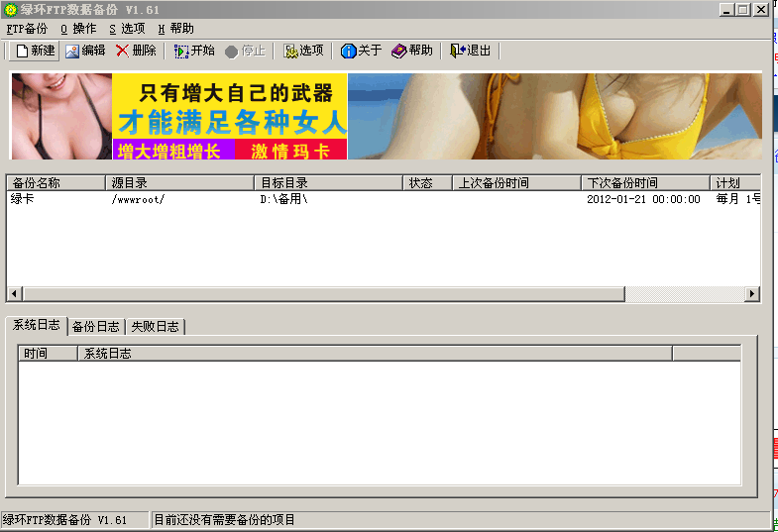Click the 状态 column header
Viewport: 778px width, 532px height.
[x=427, y=183]
